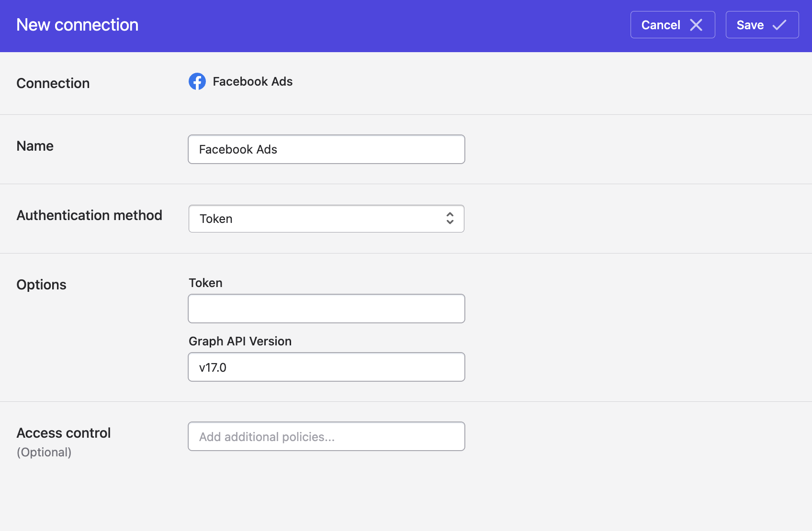This screenshot has height=531, width=812.
Task: Click the 'Token' label above field
Action: pos(205,283)
